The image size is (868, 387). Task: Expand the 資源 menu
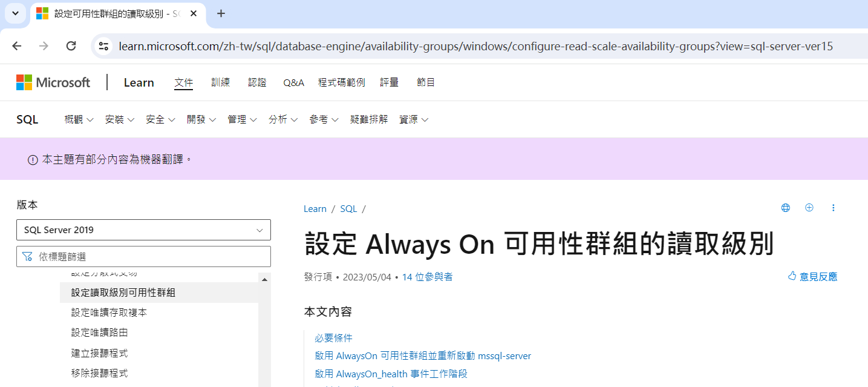414,120
